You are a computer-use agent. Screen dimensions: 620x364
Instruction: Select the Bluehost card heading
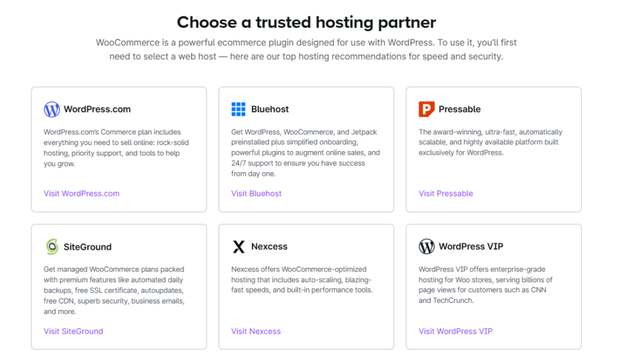coord(270,109)
